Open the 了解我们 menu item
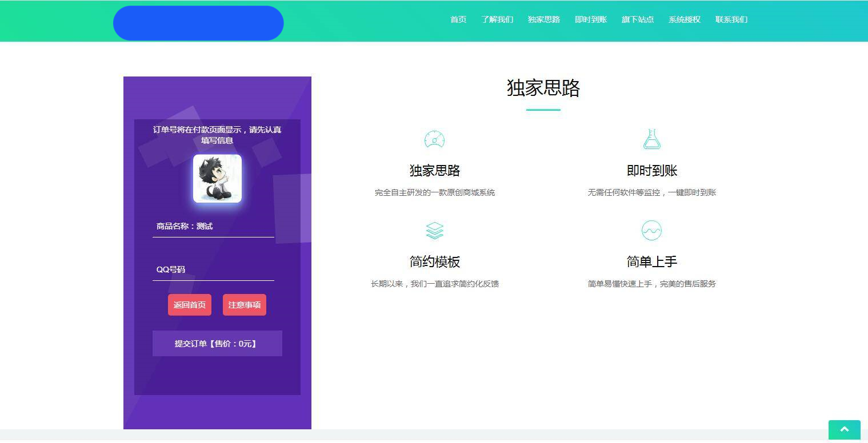The width and height of the screenshot is (868, 443). click(x=497, y=19)
